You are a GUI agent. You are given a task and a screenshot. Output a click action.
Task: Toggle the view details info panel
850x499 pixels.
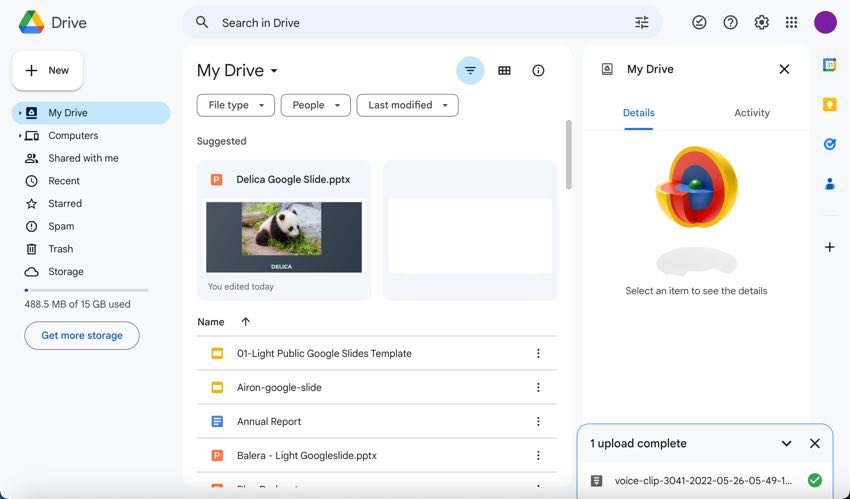point(538,70)
